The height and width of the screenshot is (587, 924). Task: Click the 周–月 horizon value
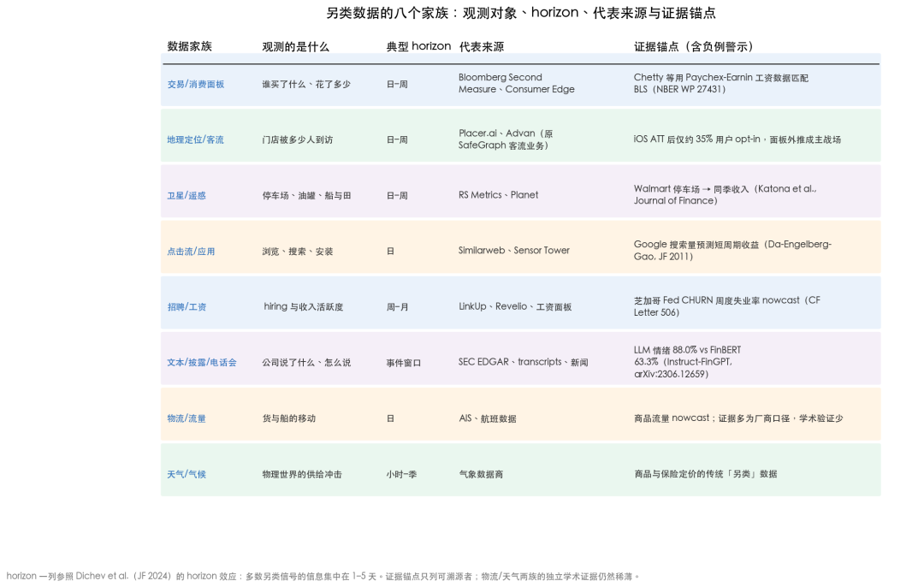tap(397, 307)
